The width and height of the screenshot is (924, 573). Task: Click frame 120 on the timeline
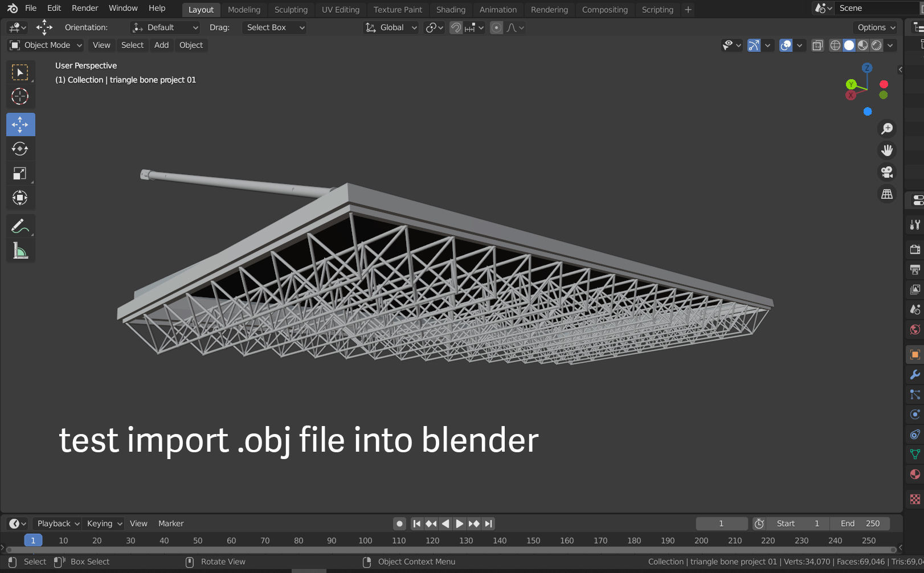[x=432, y=540]
